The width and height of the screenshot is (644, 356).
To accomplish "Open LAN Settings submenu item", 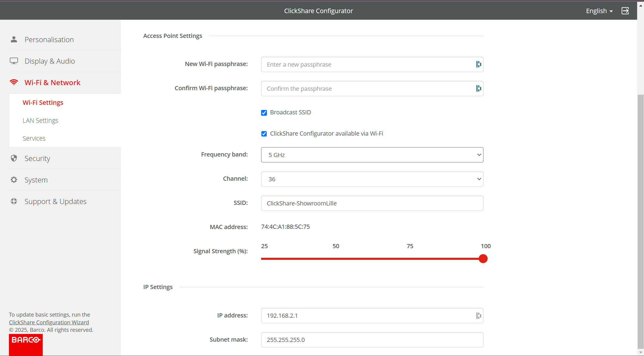I will point(40,120).
